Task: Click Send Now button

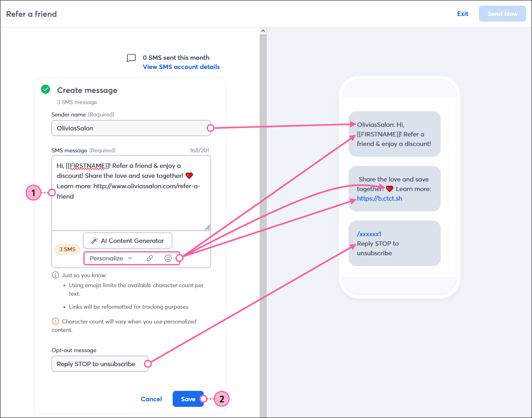Action: (502, 14)
